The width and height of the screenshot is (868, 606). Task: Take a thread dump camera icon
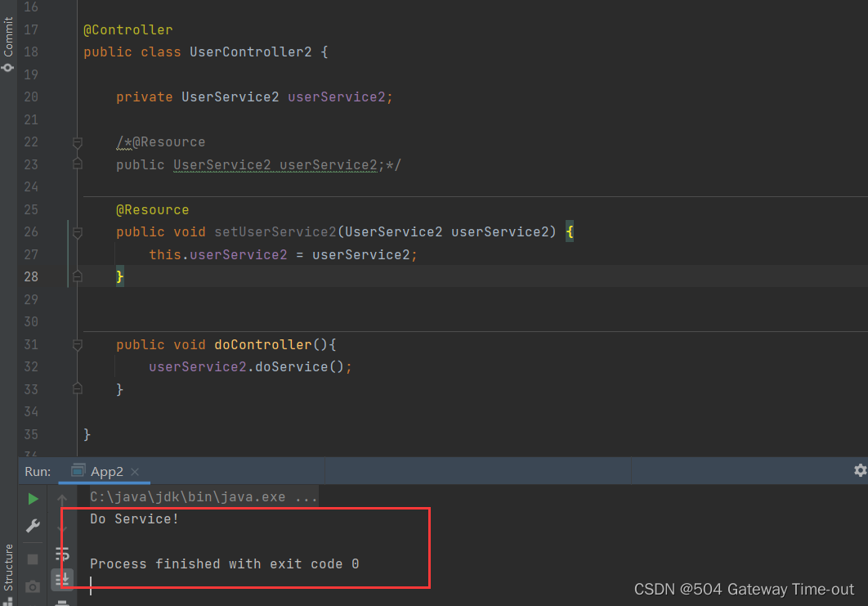click(x=33, y=586)
